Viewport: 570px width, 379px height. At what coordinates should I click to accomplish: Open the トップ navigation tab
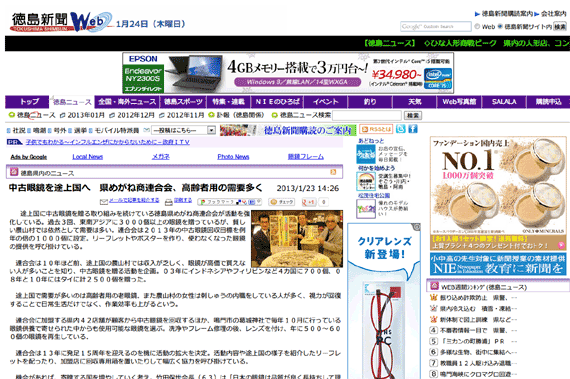[27, 102]
